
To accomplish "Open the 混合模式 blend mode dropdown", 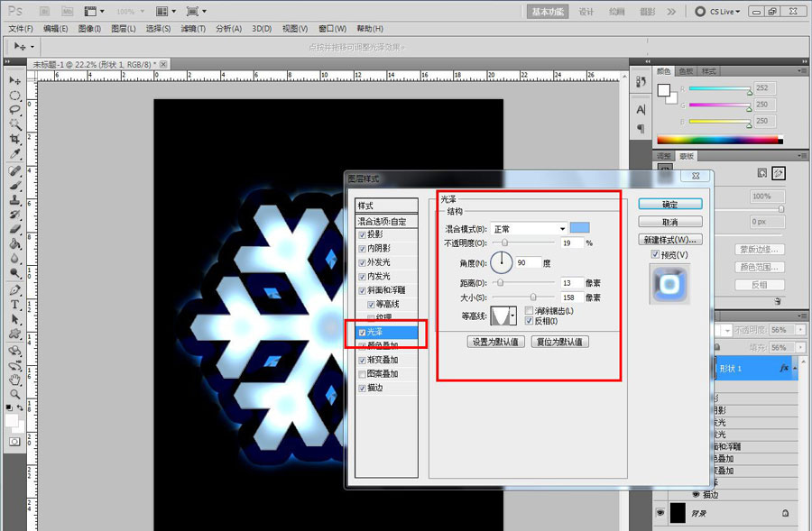I will (x=562, y=229).
